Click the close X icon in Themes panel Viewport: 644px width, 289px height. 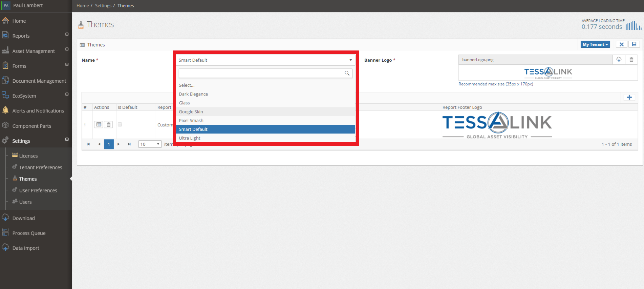tap(622, 44)
